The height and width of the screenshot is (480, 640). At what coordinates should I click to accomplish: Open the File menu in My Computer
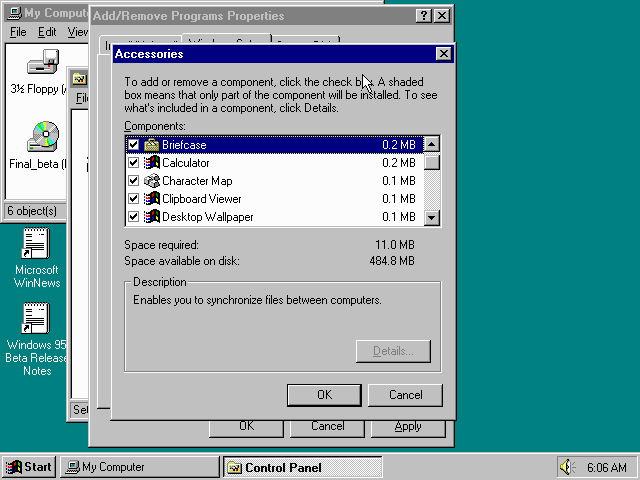[x=18, y=32]
